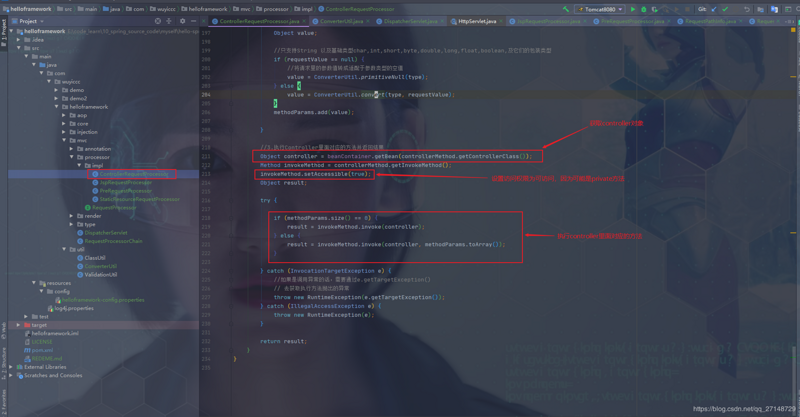Expand the render package arrow
The width and height of the screenshot is (800, 417).
point(71,216)
